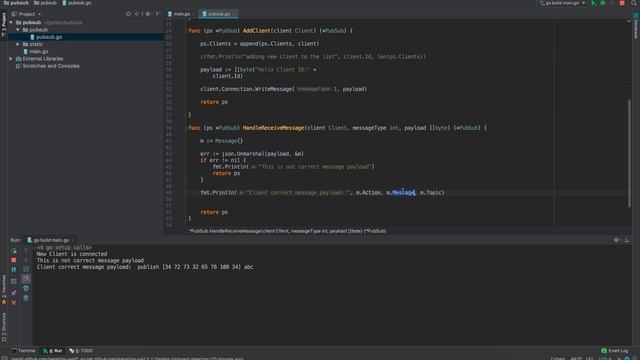Image resolution: width=640 pixels, height=360 pixels.
Task: Click the layout icon below pause in Run panel
Action: pyautogui.click(x=13, y=281)
